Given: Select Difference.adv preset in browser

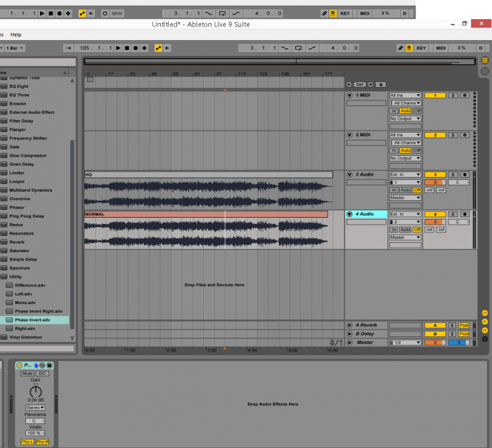Looking at the screenshot, I should click(x=30, y=285).
